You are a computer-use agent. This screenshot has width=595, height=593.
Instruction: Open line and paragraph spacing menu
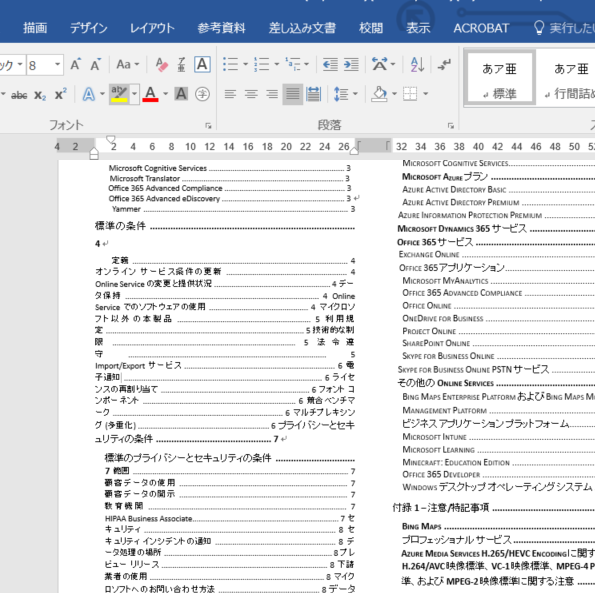click(341, 94)
